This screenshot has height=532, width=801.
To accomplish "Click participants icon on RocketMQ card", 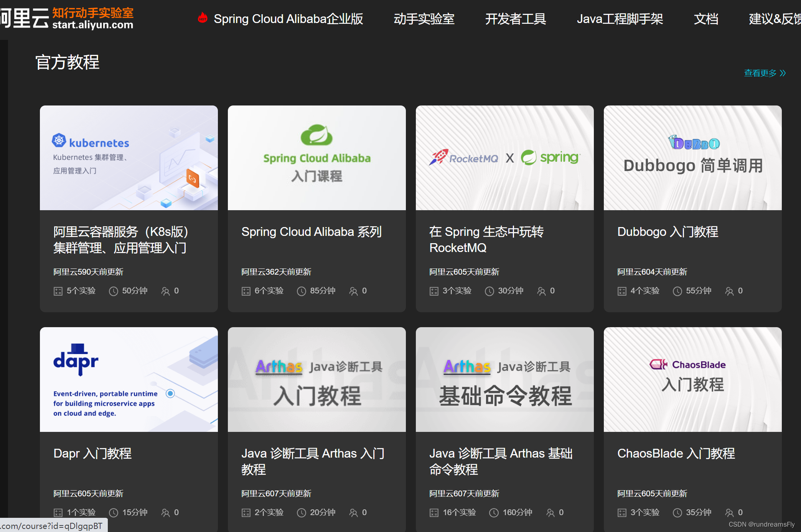I will [x=541, y=292].
